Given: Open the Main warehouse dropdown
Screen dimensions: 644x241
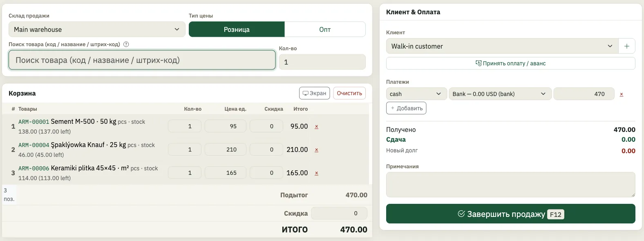Looking at the screenshot, I should [x=97, y=29].
